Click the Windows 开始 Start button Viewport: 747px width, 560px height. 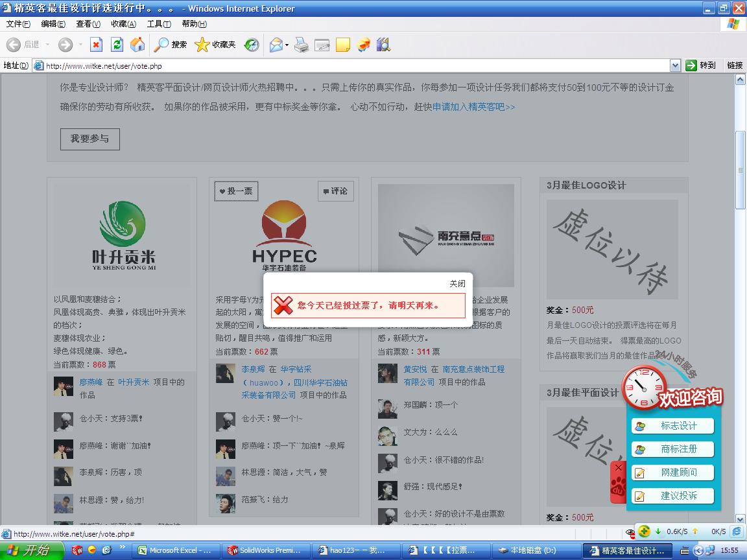31,550
